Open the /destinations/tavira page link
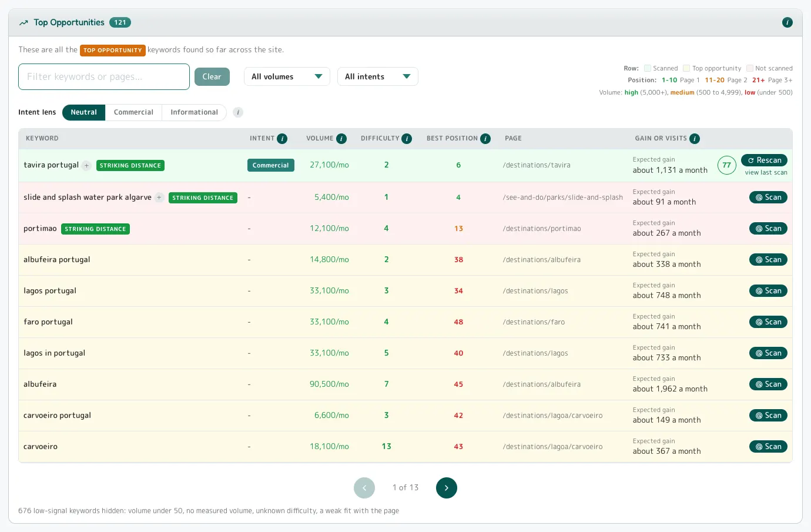 click(537, 166)
